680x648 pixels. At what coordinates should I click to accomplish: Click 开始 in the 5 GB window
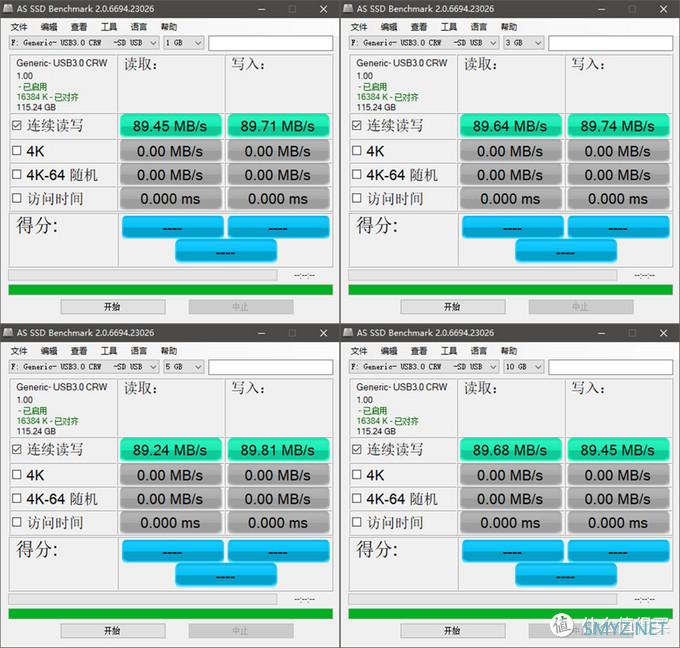(113, 631)
